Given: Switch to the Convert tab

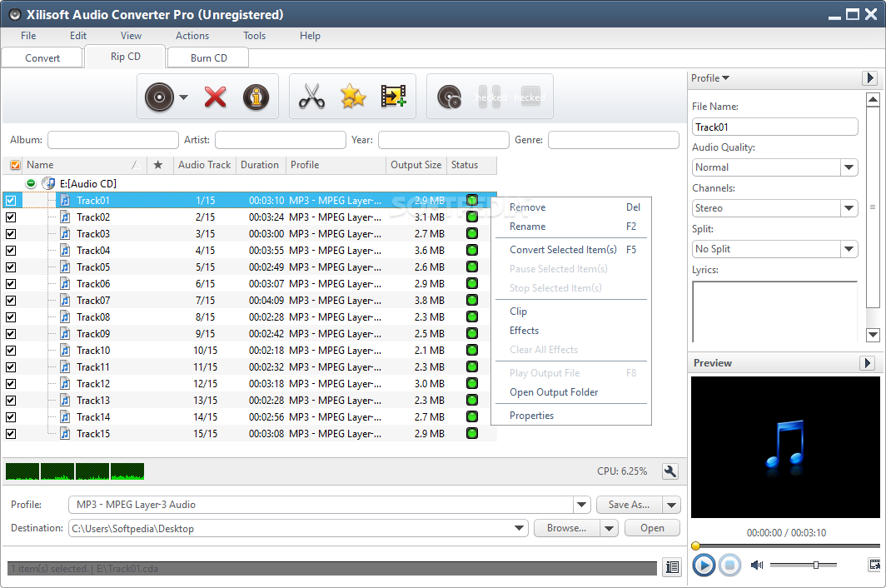Looking at the screenshot, I should pos(42,57).
